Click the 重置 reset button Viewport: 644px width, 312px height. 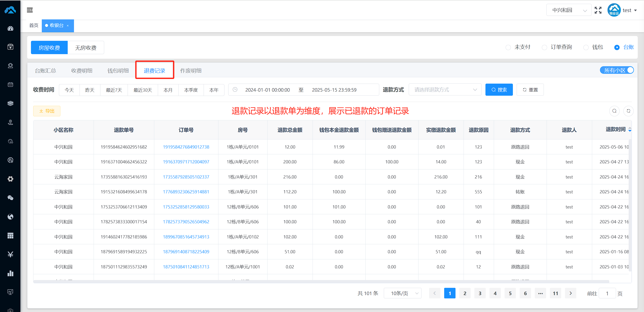click(x=530, y=90)
